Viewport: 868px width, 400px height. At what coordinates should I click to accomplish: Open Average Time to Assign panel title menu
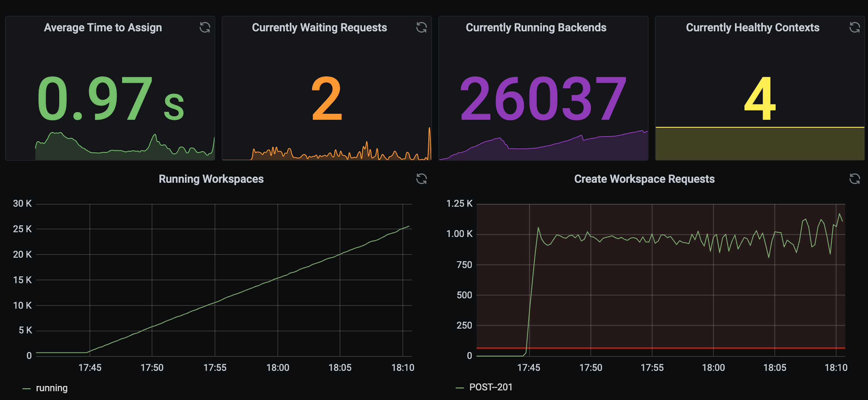(x=103, y=27)
